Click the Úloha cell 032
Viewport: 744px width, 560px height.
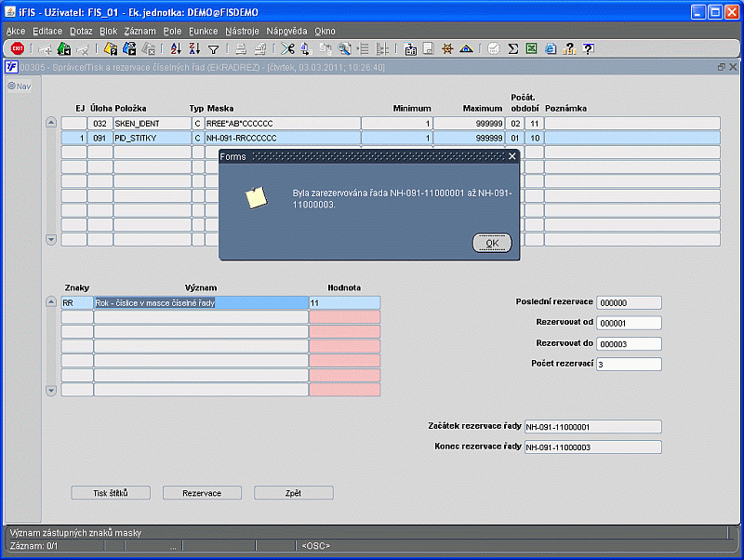100,124
